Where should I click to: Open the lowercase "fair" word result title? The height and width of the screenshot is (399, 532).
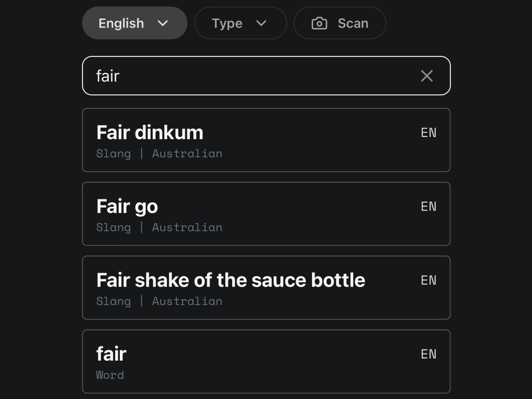pos(111,354)
